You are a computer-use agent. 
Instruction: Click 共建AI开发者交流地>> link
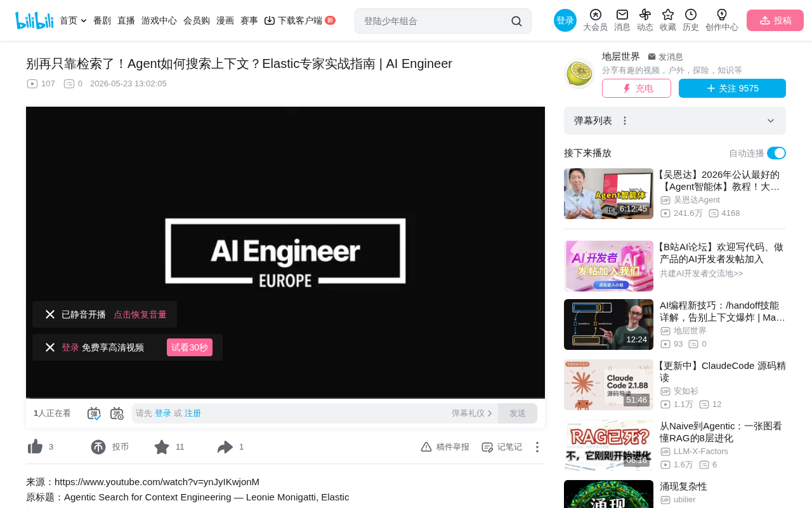click(701, 274)
